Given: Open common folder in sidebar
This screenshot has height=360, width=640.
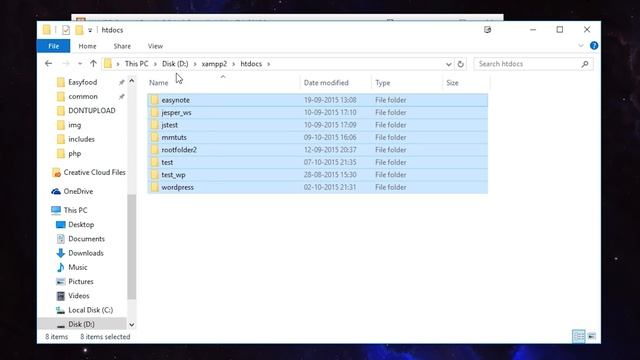Looking at the screenshot, I should pyautogui.click(x=83, y=96).
